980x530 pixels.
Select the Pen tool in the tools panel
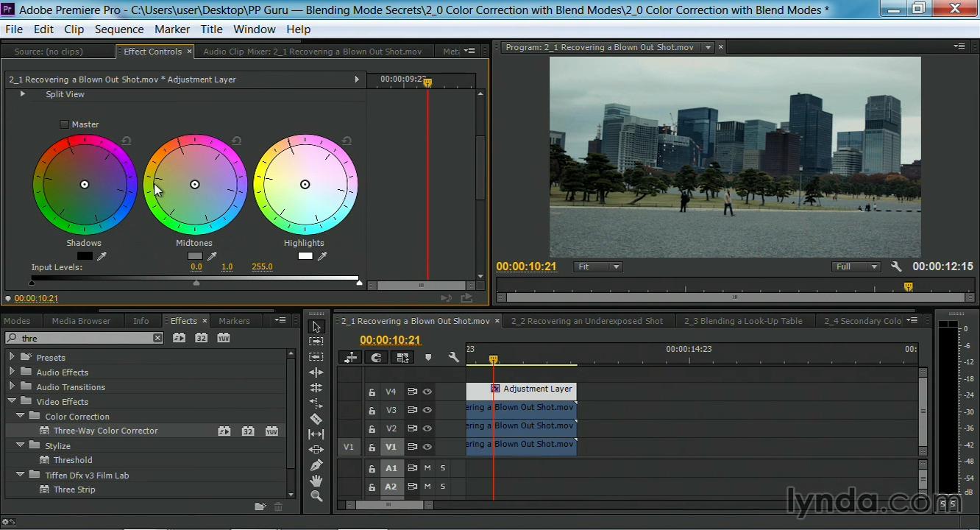click(x=316, y=465)
